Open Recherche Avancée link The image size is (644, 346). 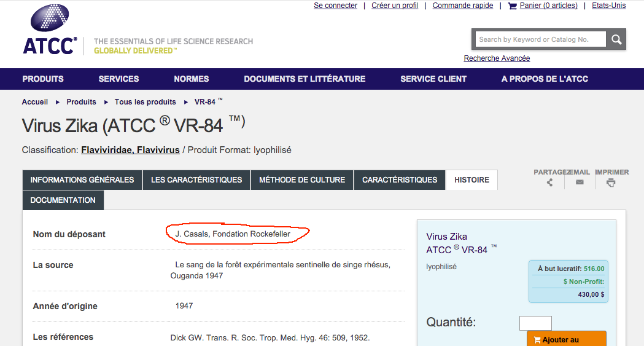(497, 58)
